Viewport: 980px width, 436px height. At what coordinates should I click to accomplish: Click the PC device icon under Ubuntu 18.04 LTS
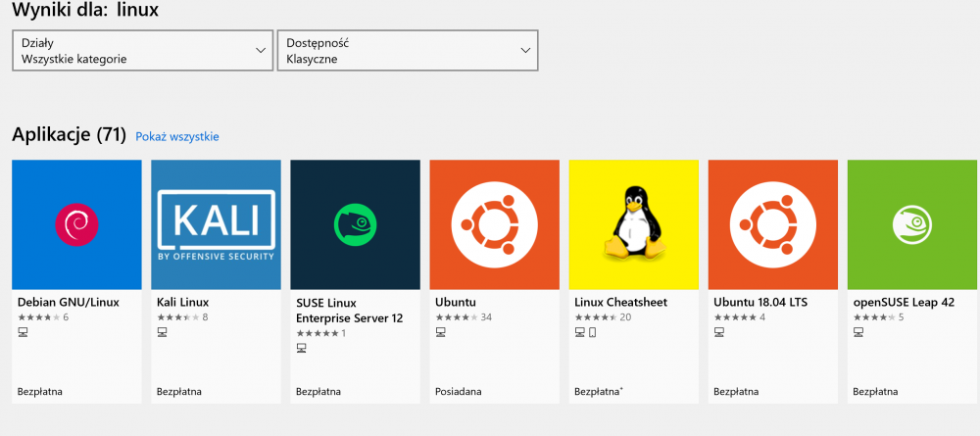point(718,332)
